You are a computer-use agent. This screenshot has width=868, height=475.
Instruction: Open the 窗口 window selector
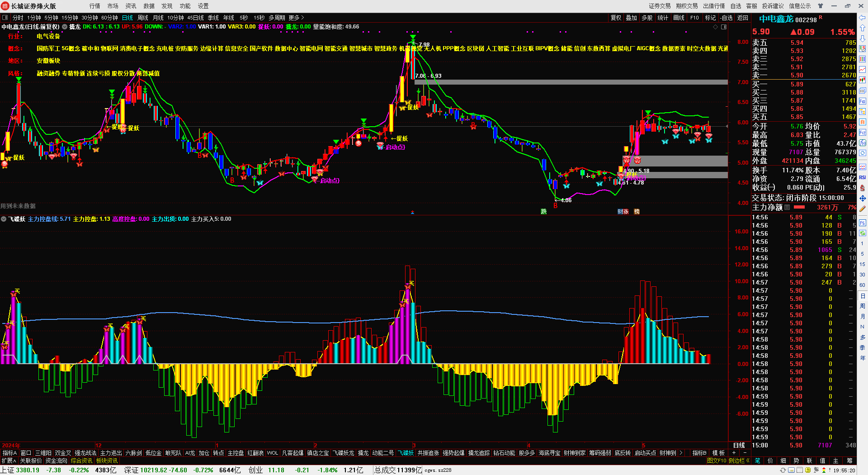[26, 453]
